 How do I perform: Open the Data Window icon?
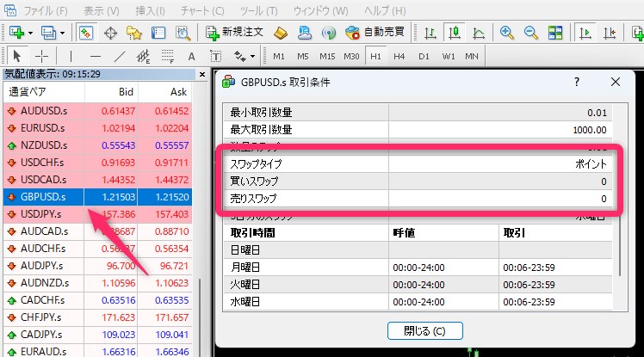click(110, 33)
